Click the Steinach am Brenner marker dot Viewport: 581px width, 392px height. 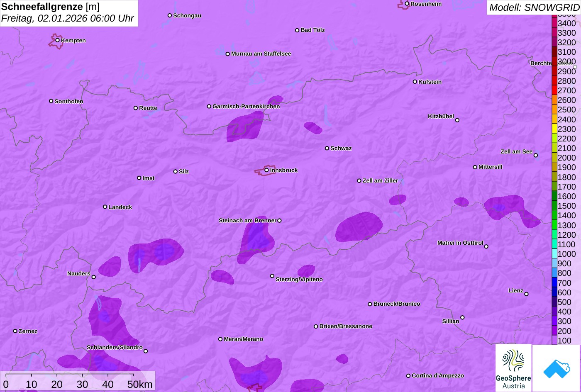[x=279, y=221]
